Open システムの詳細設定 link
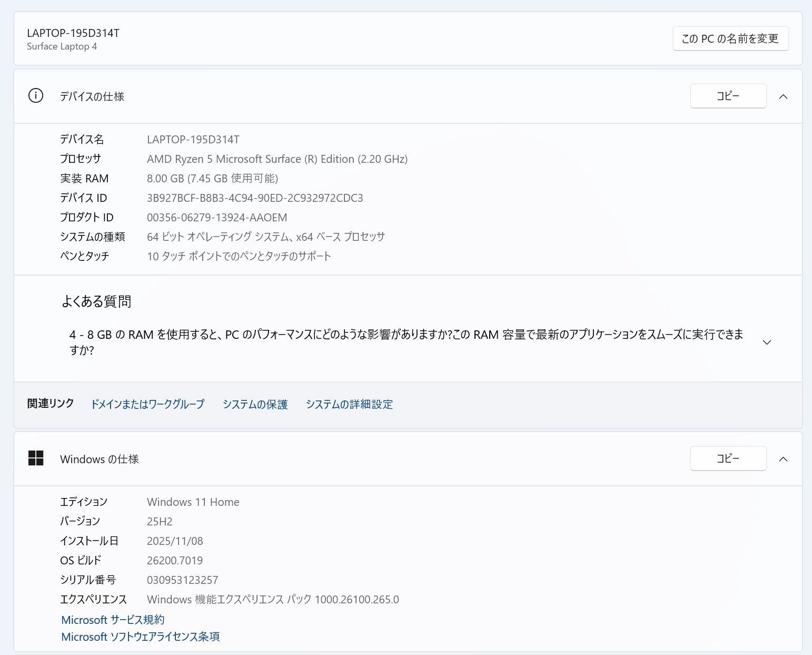The width and height of the screenshot is (812, 655). tap(349, 404)
